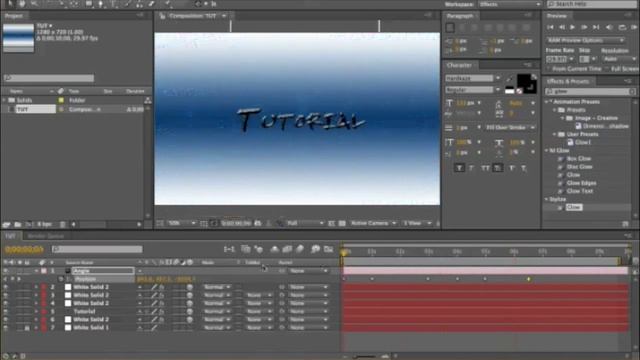Jump to first frame in Preview panel
Viewport: 640px width, 360px height.
[x=551, y=27]
